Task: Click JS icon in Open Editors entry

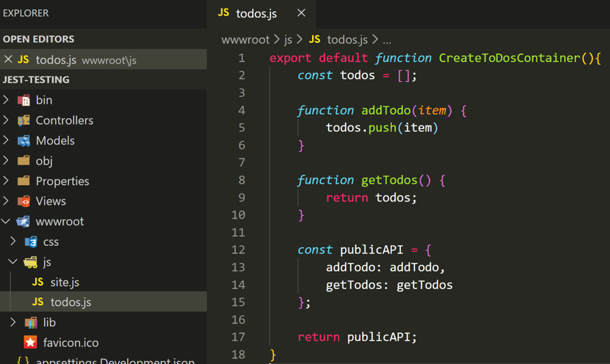Action: point(23,59)
